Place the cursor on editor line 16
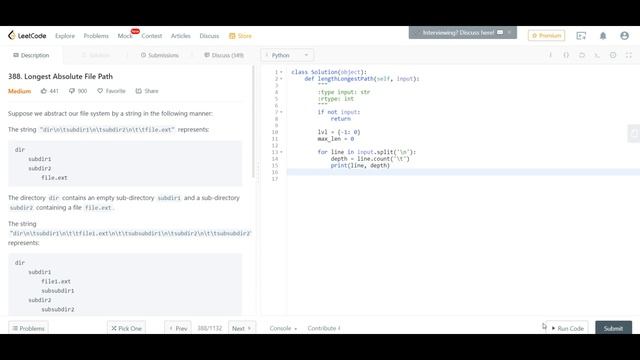The width and height of the screenshot is (640, 360). [x=463, y=172]
